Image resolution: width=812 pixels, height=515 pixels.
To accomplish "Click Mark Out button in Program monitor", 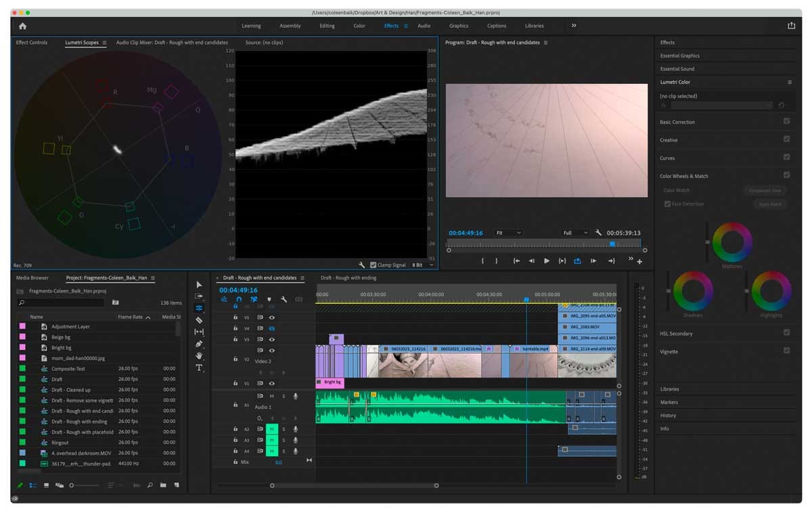I will 497,261.
